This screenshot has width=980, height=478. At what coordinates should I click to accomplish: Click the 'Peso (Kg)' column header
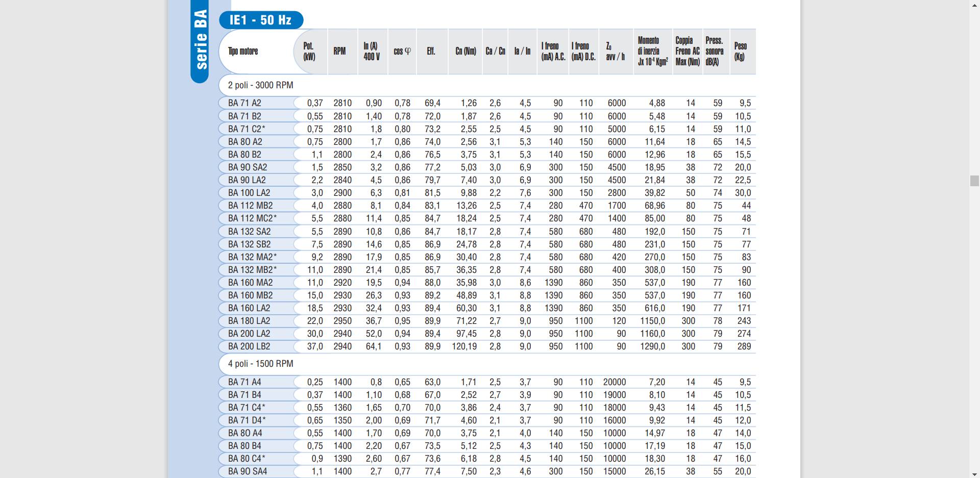pyautogui.click(x=741, y=51)
